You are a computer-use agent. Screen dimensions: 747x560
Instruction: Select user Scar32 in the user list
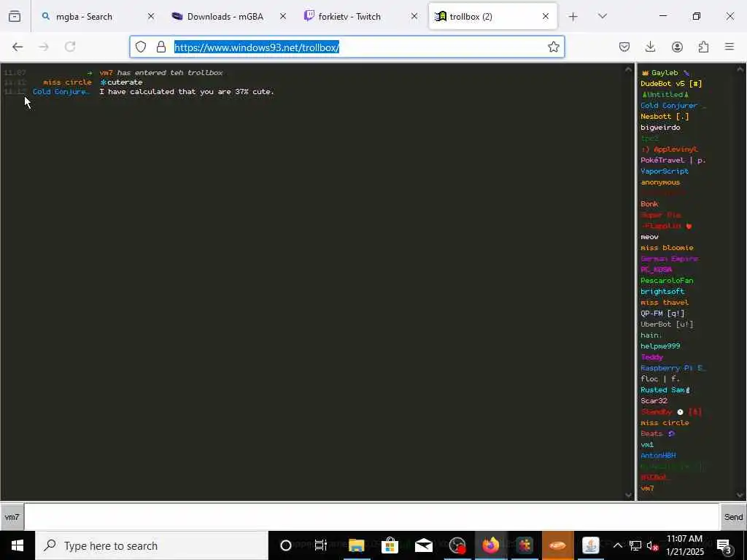click(x=654, y=401)
